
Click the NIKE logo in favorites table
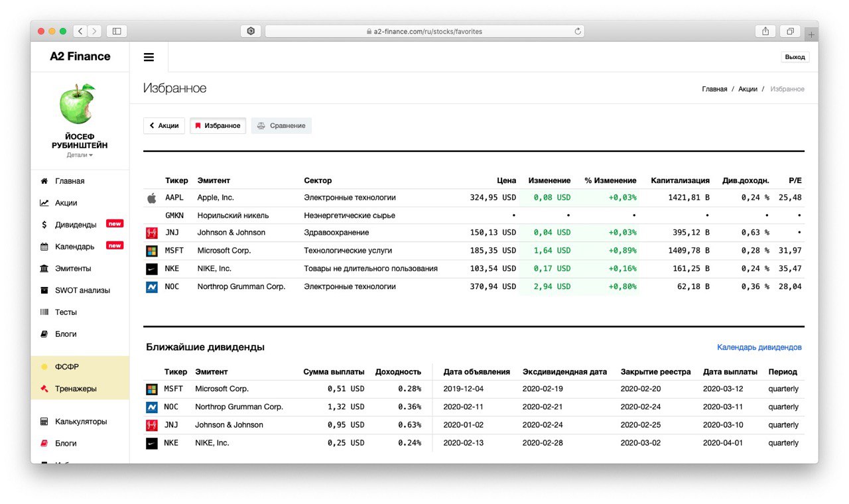[151, 269]
